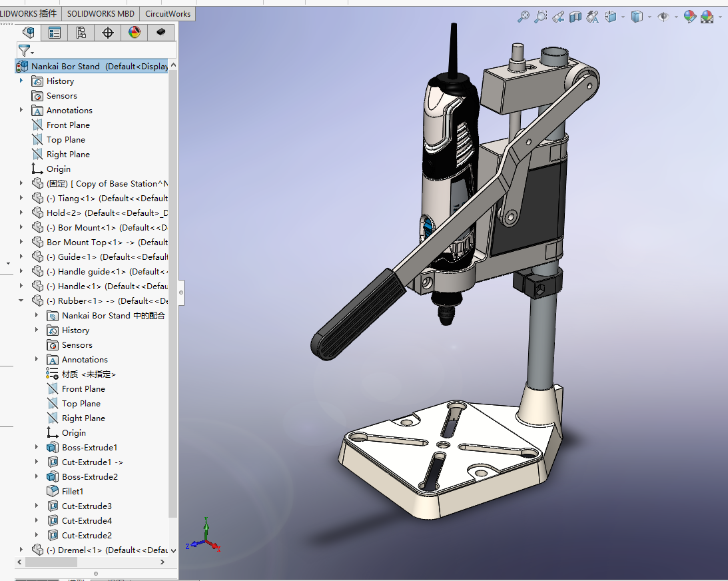Expand the Boss-Extrude1 feature
This screenshot has height=581, width=728.
(x=37, y=447)
